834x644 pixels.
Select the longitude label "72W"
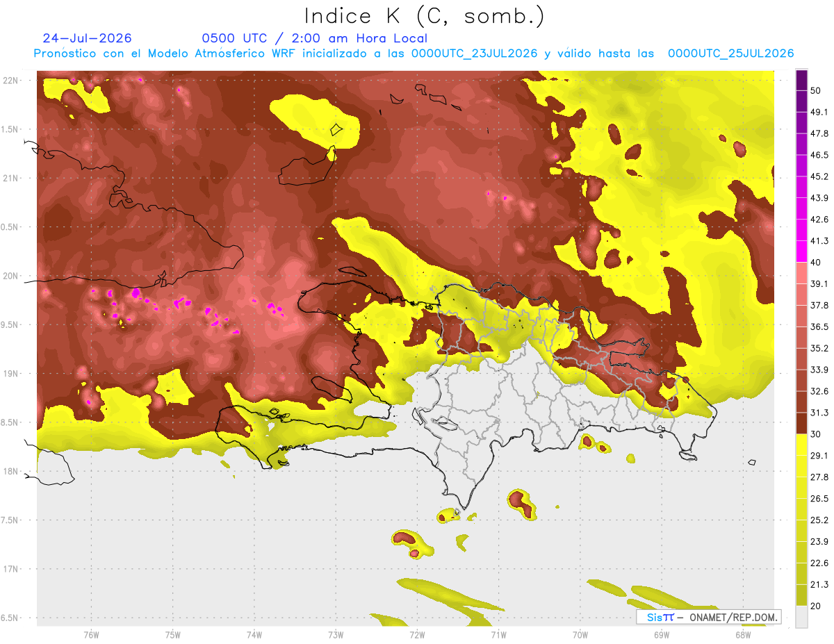[x=417, y=634]
